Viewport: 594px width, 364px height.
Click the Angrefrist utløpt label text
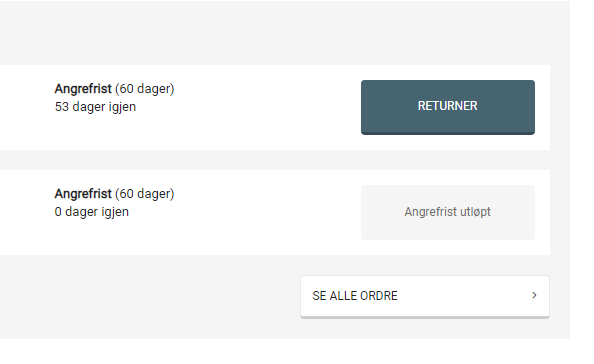coord(447,212)
